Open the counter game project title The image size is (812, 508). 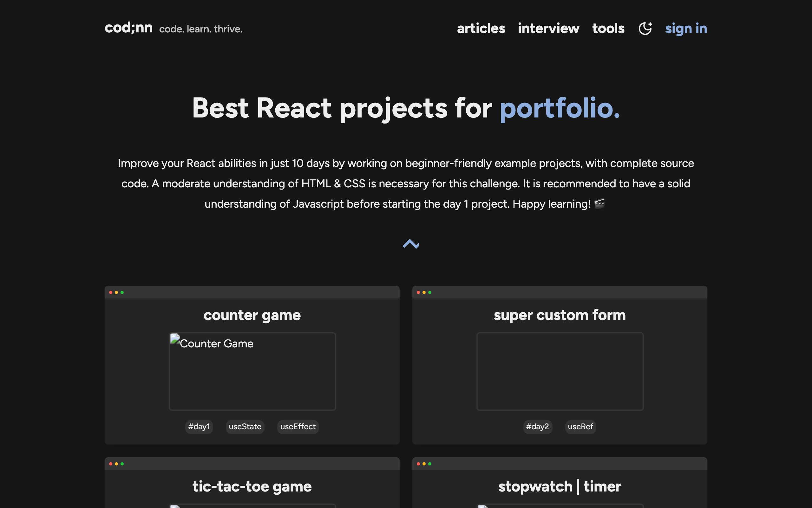[252, 315]
